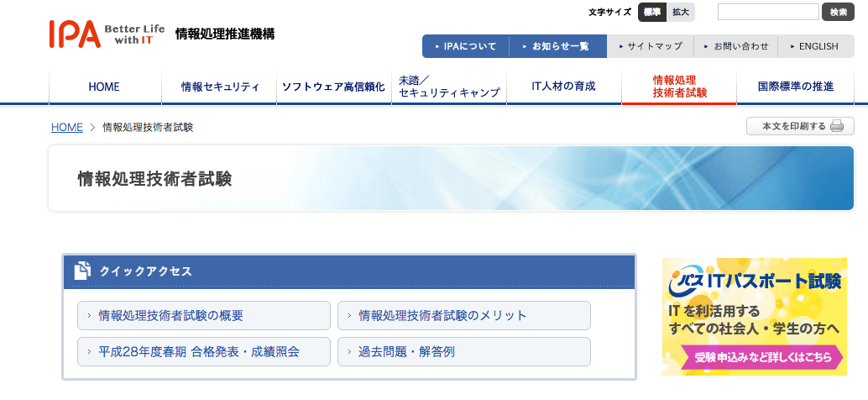Open 過去問題・解答例 quick link
The width and height of the screenshot is (868, 400).
click(464, 352)
